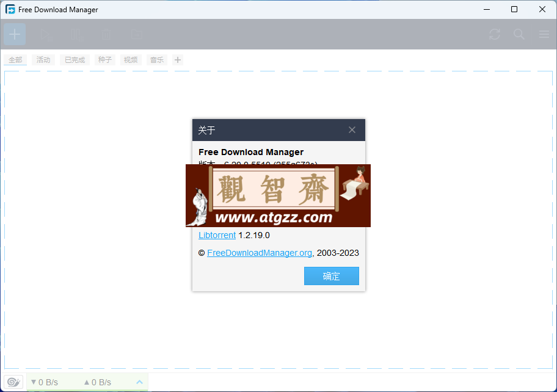Minimize the Free Download Manager window
This screenshot has width=557, height=392.
click(487, 10)
